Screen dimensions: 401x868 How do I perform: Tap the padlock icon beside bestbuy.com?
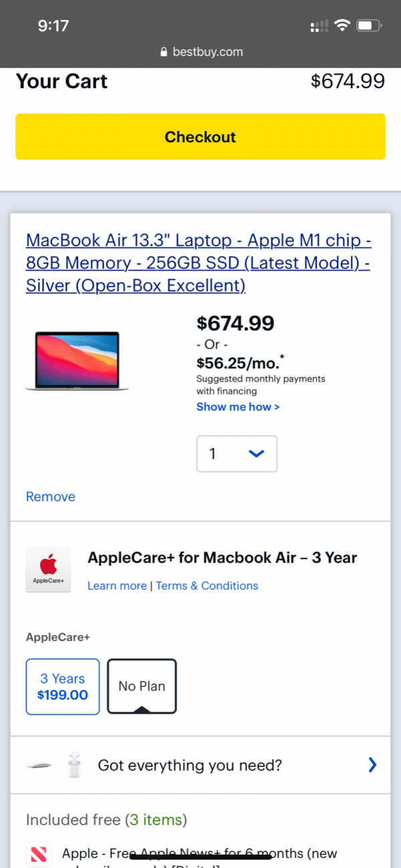pyautogui.click(x=164, y=52)
